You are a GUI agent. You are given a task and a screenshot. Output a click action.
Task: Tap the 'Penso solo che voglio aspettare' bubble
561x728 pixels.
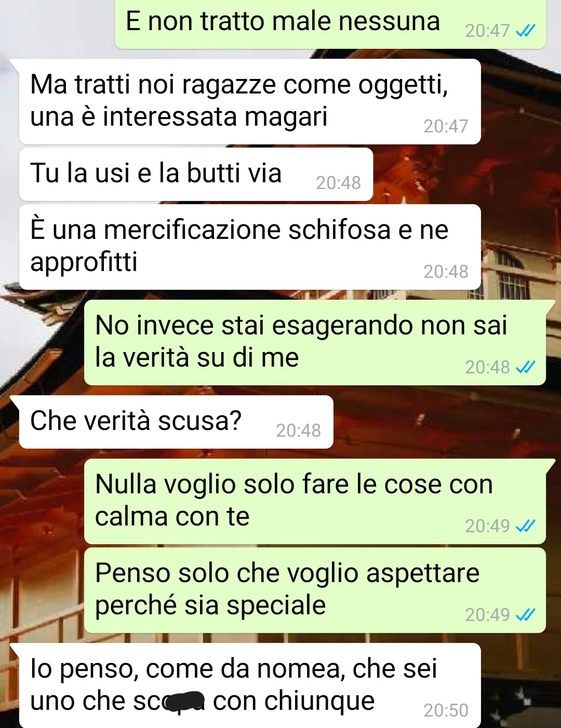point(315,590)
